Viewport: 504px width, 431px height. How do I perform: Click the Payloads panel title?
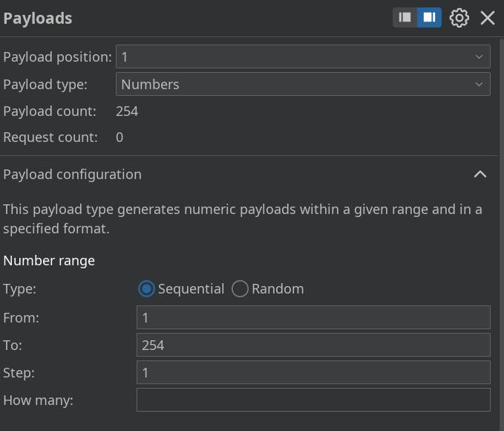[38, 18]
